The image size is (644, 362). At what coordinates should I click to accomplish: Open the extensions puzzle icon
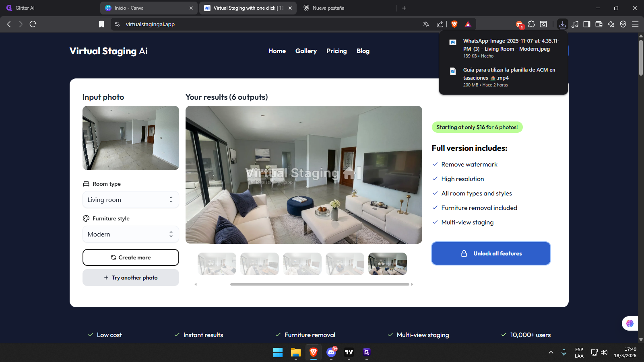click(531, 24)
